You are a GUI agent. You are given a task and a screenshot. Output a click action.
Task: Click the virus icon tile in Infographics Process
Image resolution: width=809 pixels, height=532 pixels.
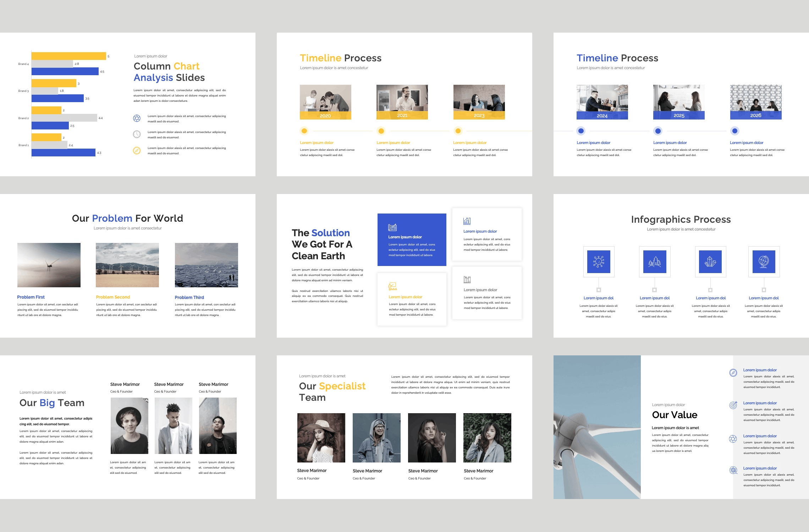click(599, 262)
